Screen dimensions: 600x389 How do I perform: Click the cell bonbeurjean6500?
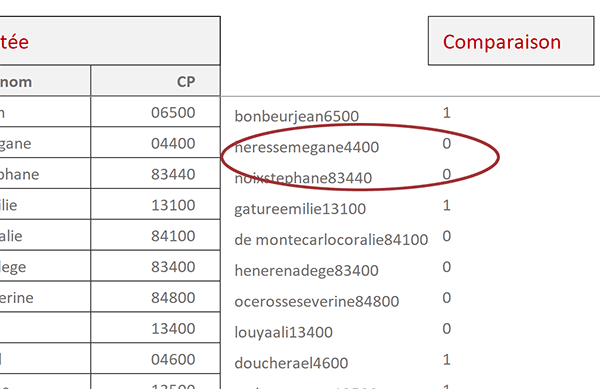[297, 116]
